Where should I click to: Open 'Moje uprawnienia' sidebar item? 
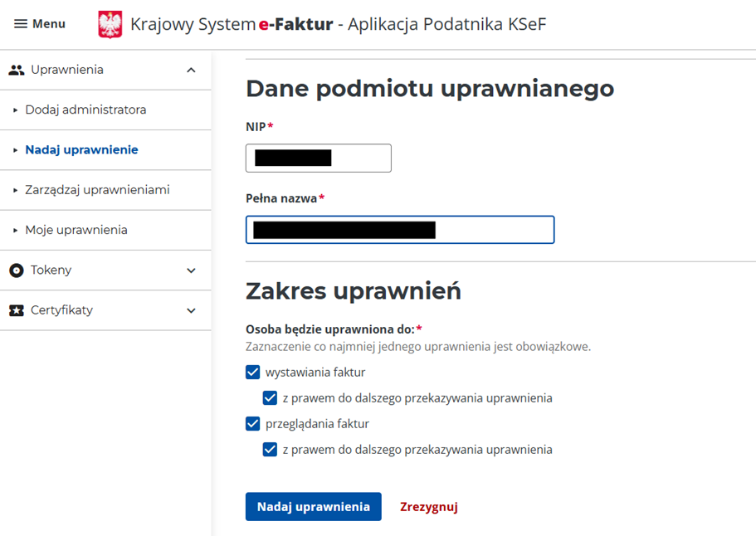[76, 230]
